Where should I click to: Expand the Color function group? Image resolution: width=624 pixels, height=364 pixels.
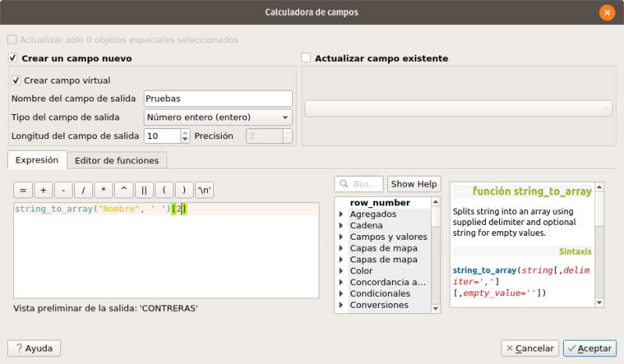(x=341, y=270)
